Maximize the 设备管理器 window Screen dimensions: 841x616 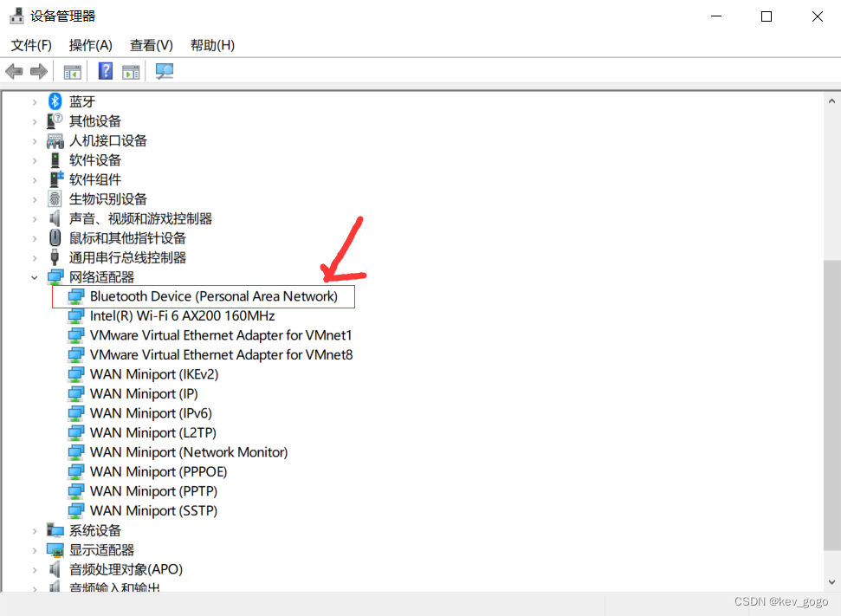tap(767, 16)
